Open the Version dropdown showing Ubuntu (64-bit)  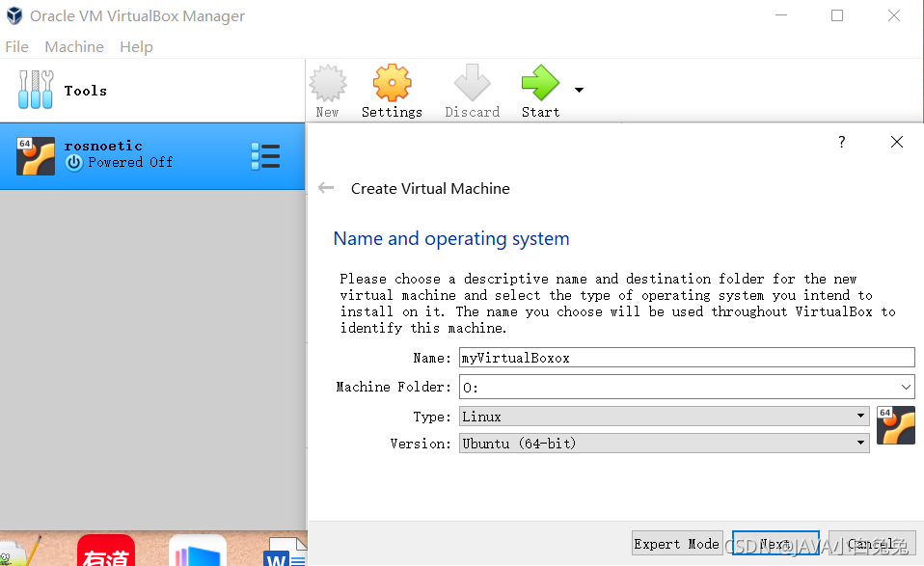(x=665, y=443)
